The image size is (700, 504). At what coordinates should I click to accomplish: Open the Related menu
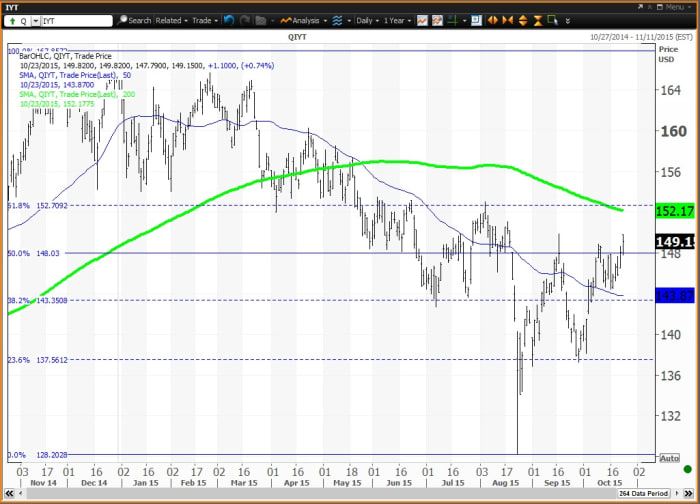click(171, 20)
